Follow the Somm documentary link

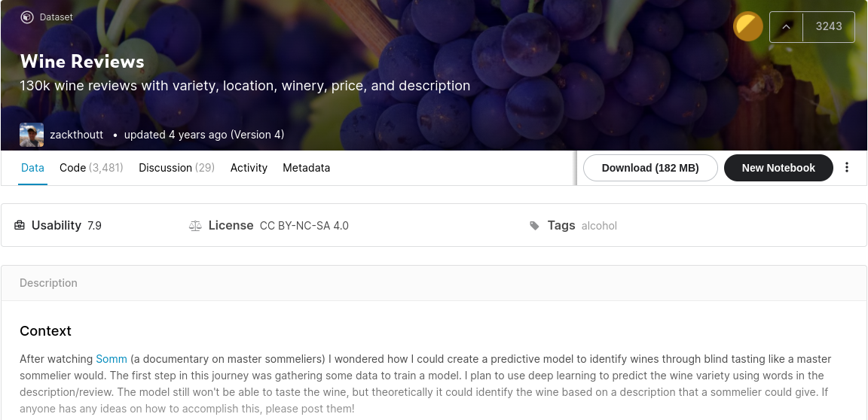[112, 359]
